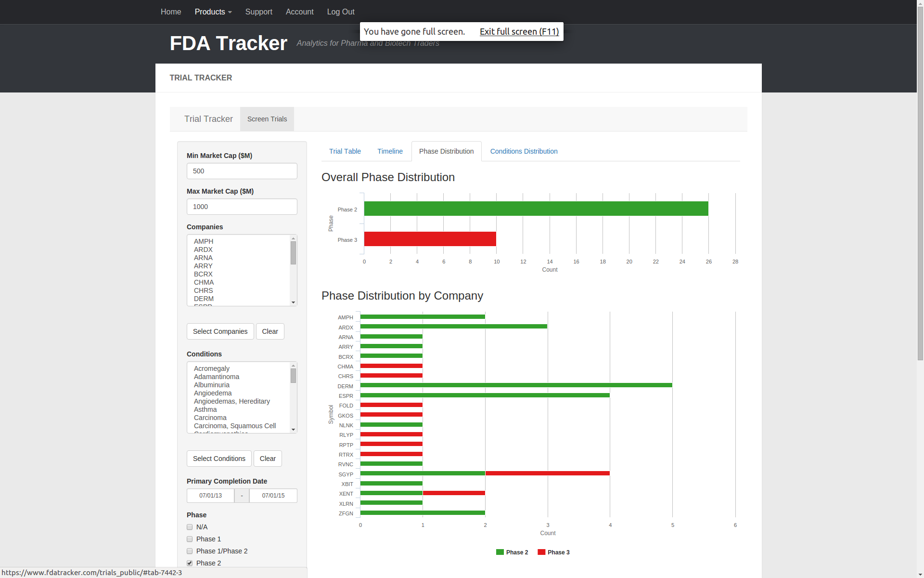Select Asthma in Conditions list
Viewport: 924px width, 578px height.
pyautogui.click(x=205, y=409)
